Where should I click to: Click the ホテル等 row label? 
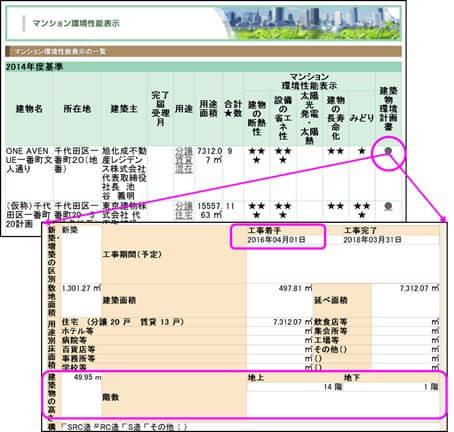(x=78, y=331)
